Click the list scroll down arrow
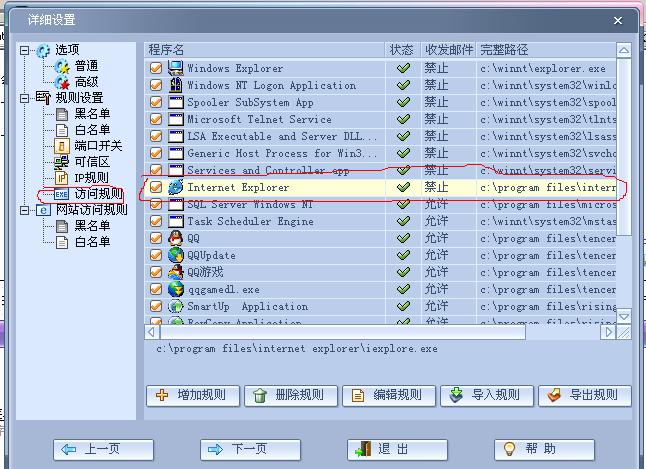The image size is (646, 469). pos(624,317)
